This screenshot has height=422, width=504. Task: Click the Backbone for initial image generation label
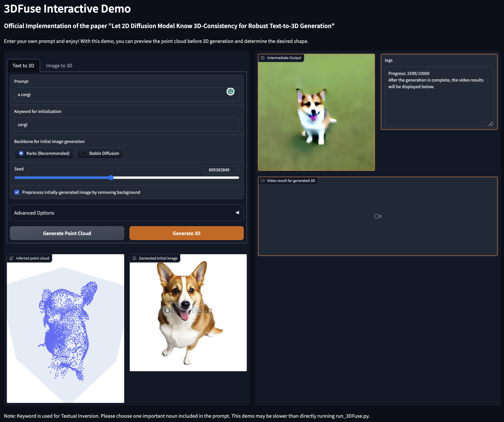click(50, 141)
